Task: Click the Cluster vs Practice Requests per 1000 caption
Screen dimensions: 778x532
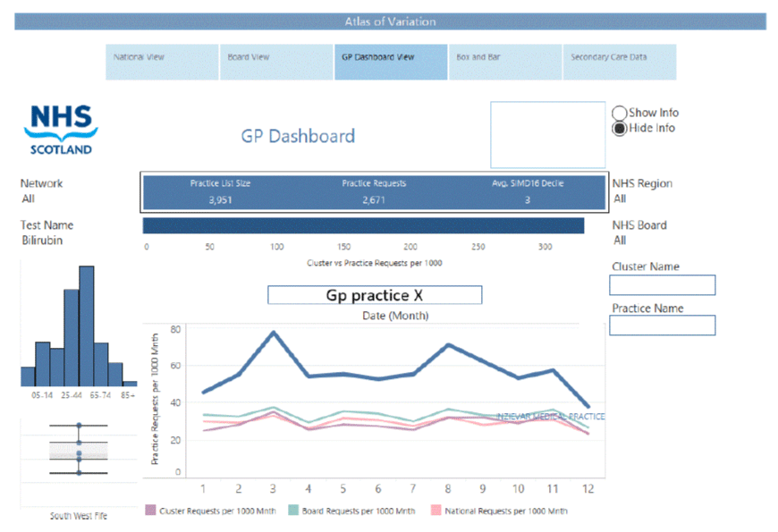Action: tap(375, 263)
